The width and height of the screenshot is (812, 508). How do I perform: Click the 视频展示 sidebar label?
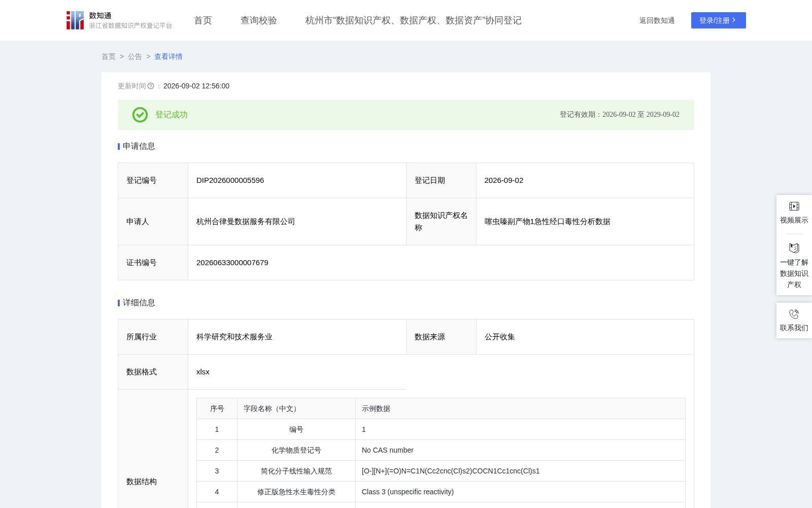point(794,220)
